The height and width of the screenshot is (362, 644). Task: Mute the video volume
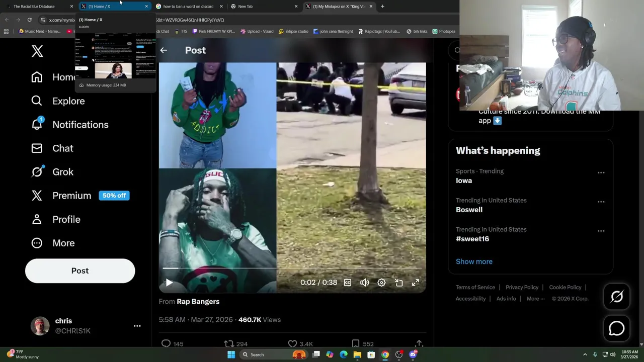click(x=364, y=283)
